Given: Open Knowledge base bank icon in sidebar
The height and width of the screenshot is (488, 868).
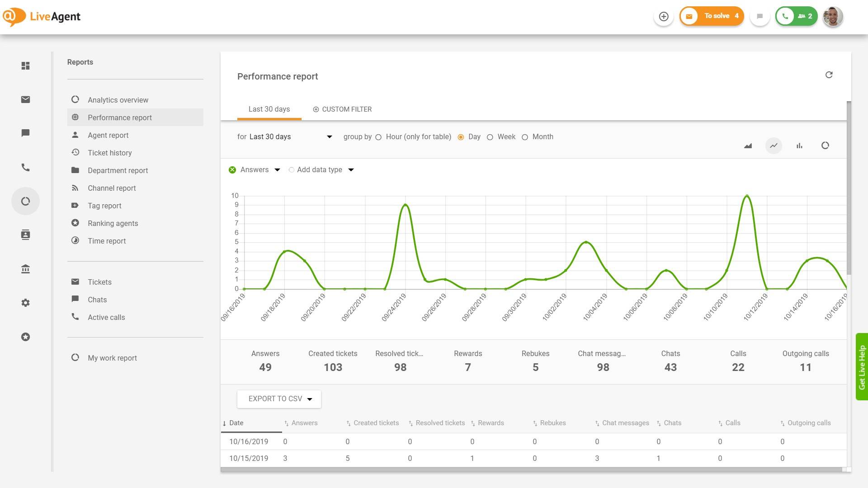Looking at the screenshot, I should tap(26, 269).
